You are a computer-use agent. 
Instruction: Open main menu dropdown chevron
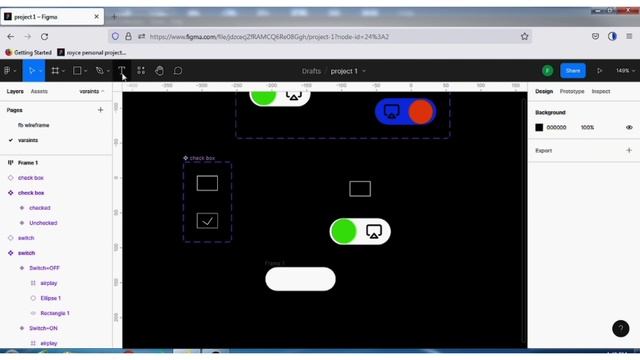[x=15, y=71]
